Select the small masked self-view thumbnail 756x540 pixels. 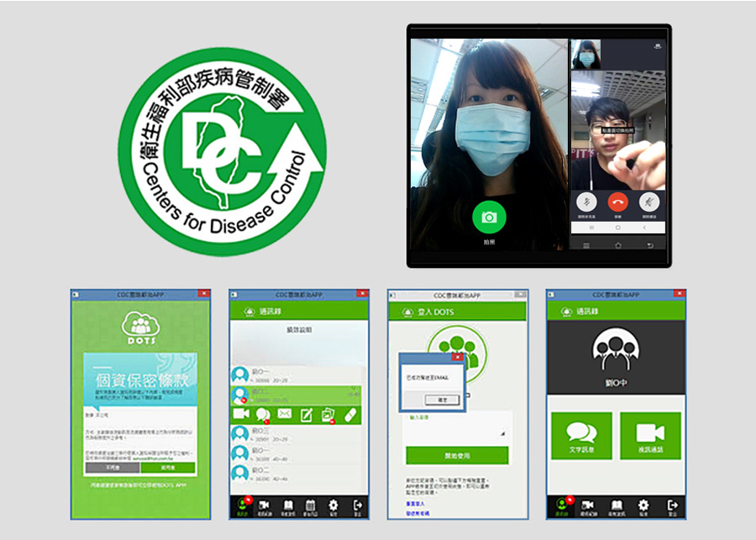pos(585,55)
